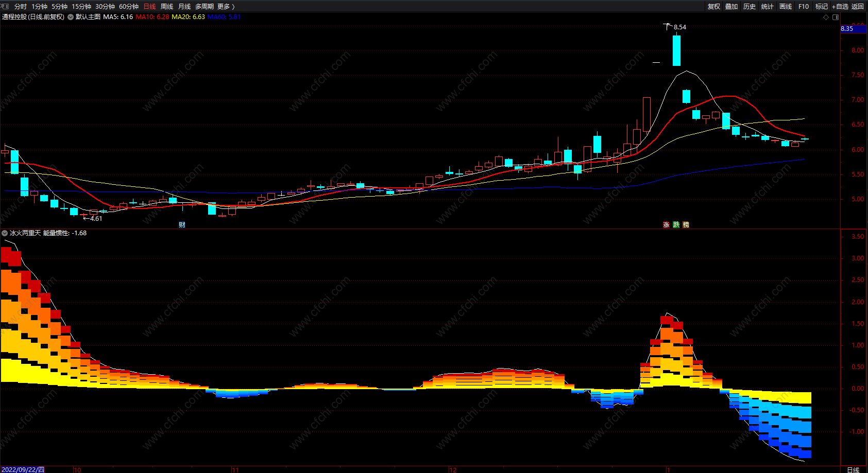
Task: Click the green 跌 marker icon
Action: pos(676,225)
